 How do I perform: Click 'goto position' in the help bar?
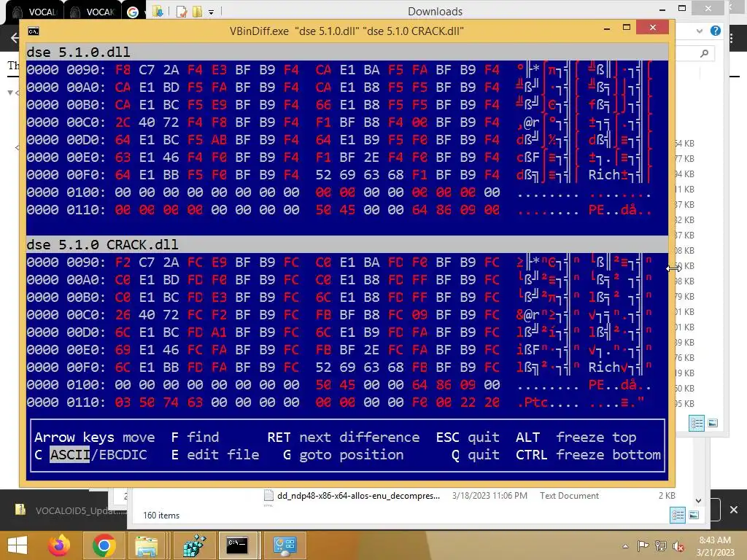point(352,455)
